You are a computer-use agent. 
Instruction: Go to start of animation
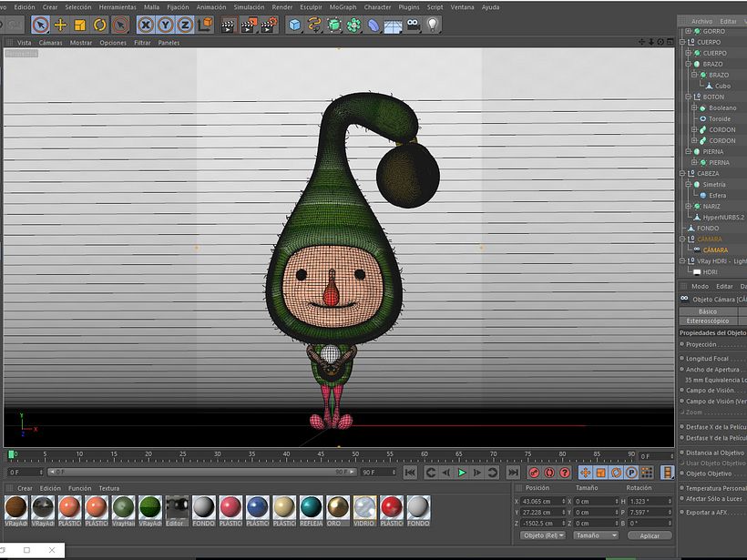[410, 473]
